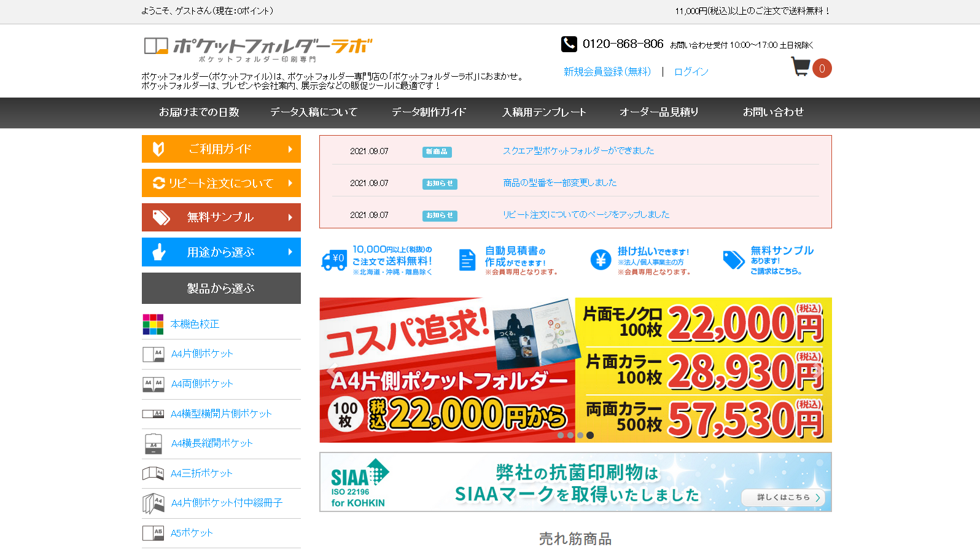The height and width of the screenshot is (555, 980).
Task: Open データ制作ガイド in nav bar
Action: click(x=429, y=112)
